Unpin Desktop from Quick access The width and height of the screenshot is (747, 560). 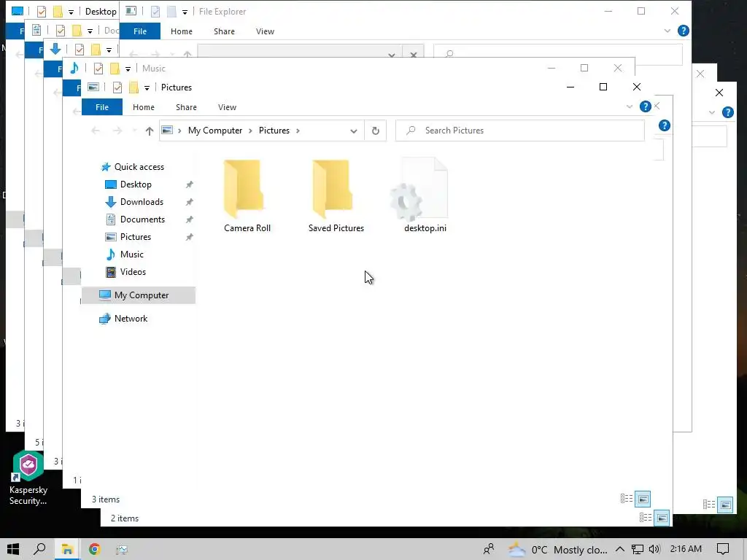[189, 184]
